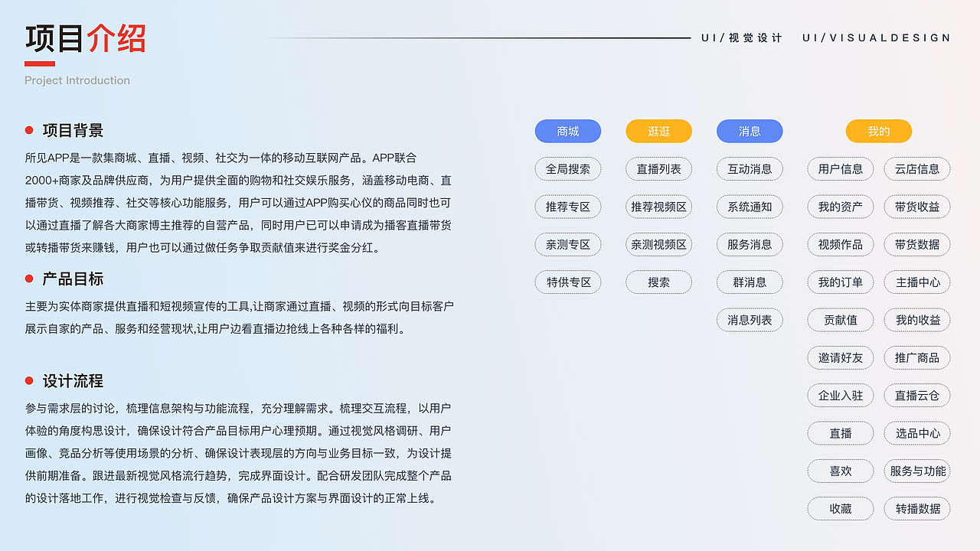The height and width of the screenshot is (551, 980).
Task: Click the 转播数据 pill
Action: point(917,509)
